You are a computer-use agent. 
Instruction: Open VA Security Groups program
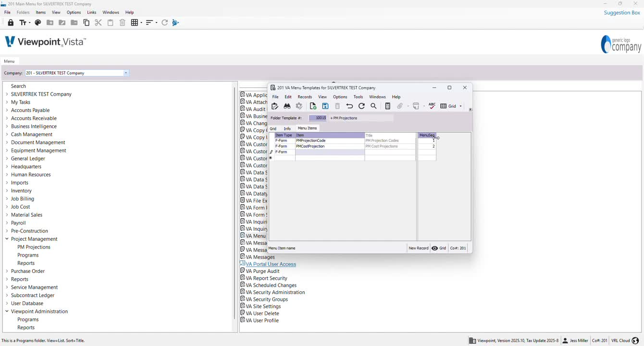267,299
